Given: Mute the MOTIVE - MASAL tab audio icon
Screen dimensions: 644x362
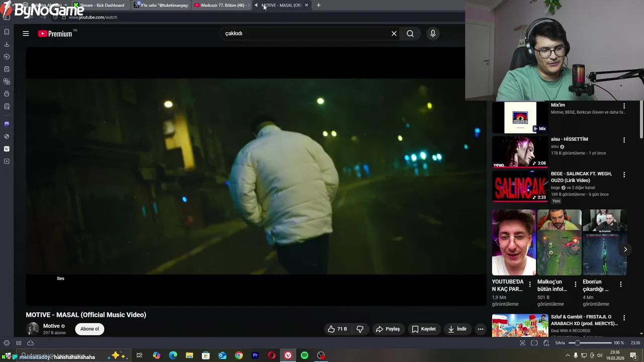Looking at the screenshot, I should (x=257, y=5).
